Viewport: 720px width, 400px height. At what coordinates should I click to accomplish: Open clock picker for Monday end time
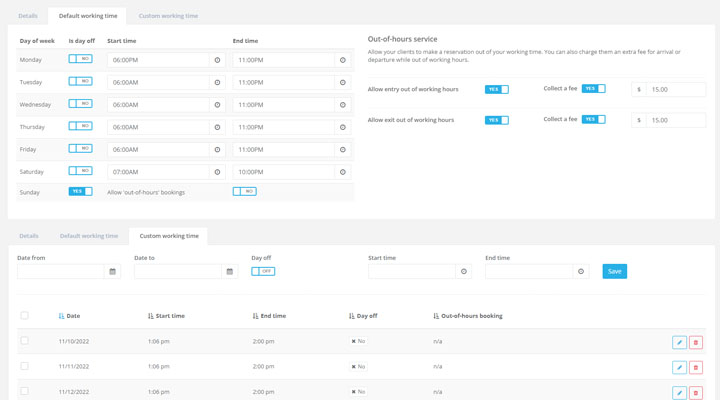343,60
